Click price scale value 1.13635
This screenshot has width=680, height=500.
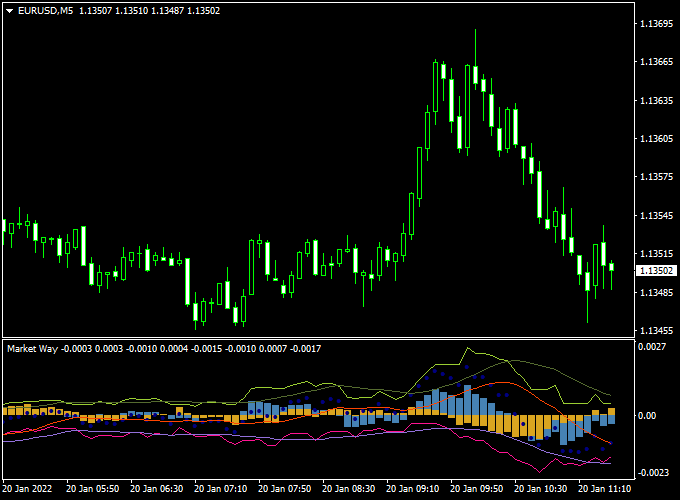(657, 101)
